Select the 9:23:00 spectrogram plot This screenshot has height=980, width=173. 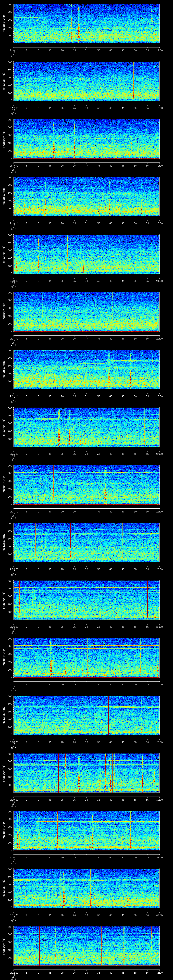click(x=86, y=426)
